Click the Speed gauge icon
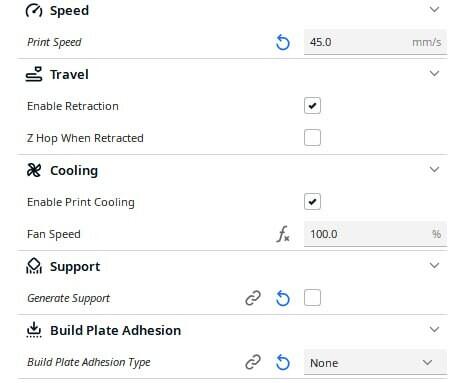The height and width of the screenshot is (383, 450). 34,11
